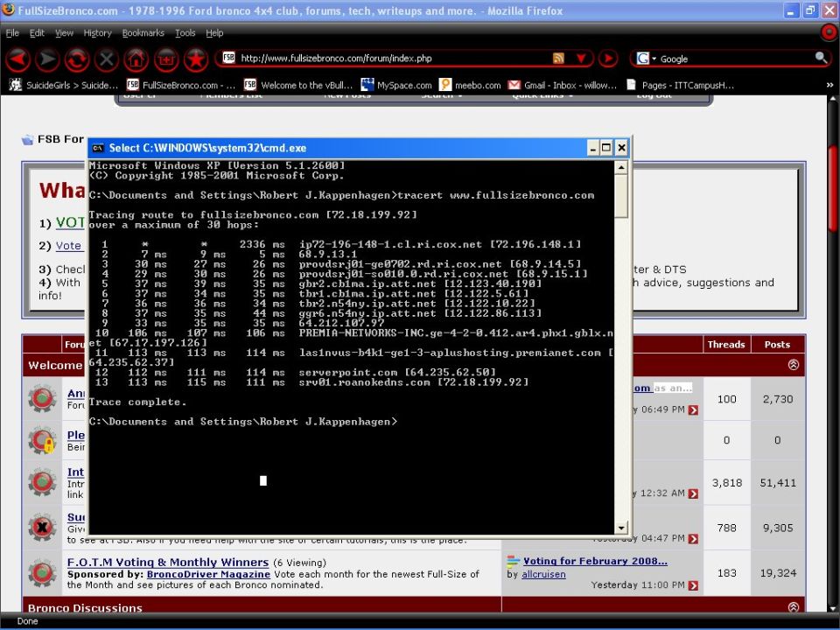Click the F.O.T.M forum status gear icon

tap(42, 572)
